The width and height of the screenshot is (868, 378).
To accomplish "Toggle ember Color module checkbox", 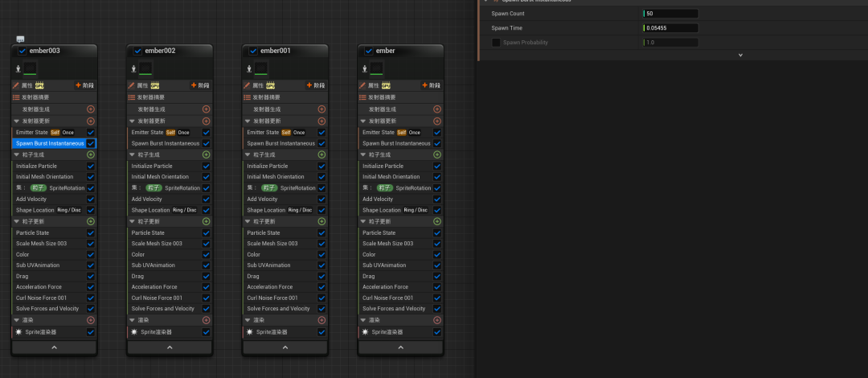I will pos(437,254).
